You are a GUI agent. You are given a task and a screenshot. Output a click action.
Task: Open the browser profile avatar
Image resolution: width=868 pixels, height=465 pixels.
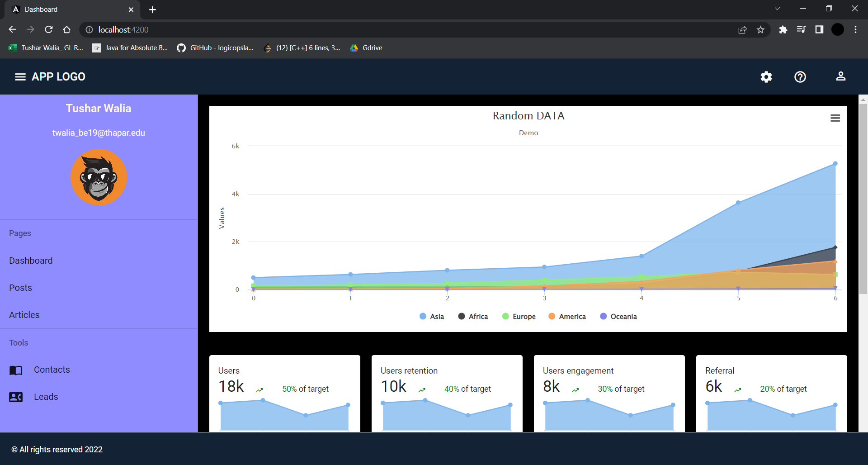(838, 30)
